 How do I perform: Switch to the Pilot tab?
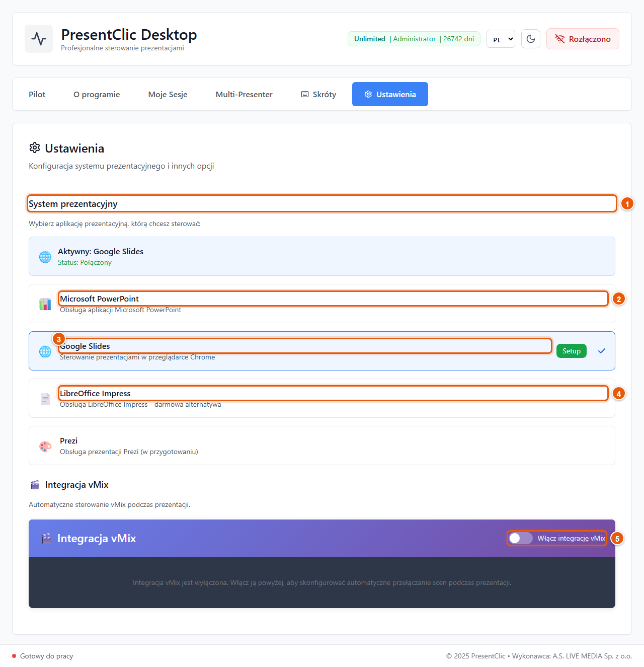pyautogui.click(x=37, y=94)
